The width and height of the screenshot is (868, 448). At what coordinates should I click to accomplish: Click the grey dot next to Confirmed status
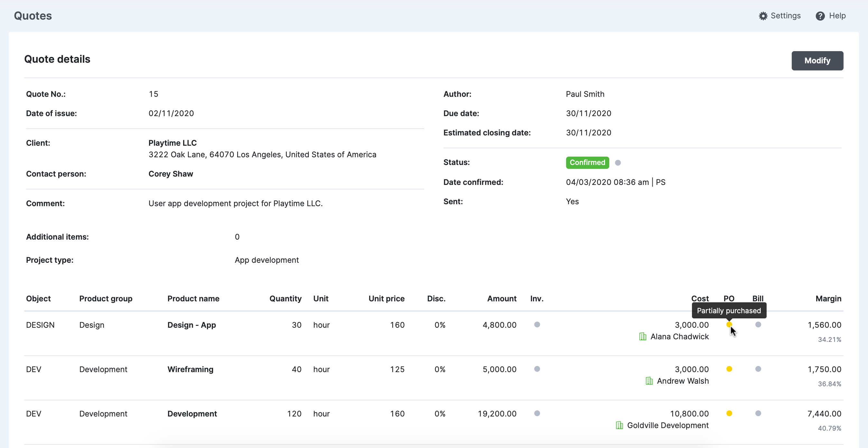(x=618, y=162)
